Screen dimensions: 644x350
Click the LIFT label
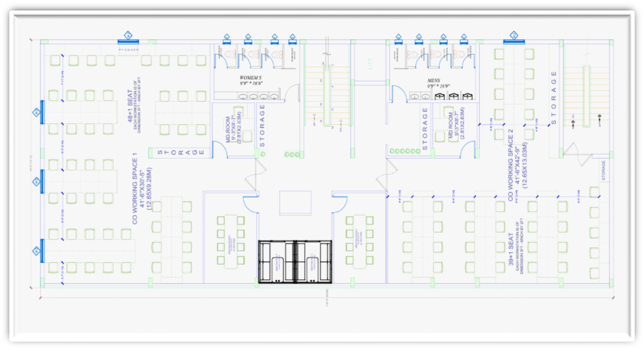coord(371,62)
